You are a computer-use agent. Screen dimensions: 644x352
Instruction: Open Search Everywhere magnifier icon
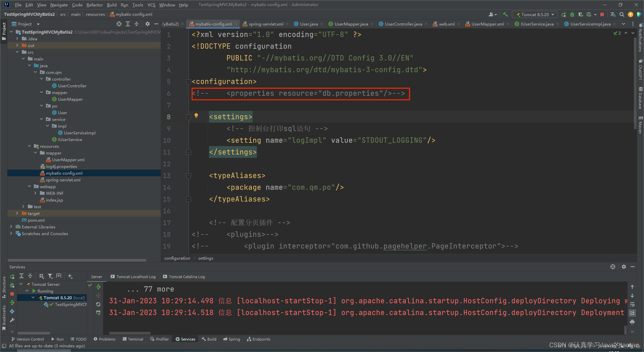(x=622, y=14)
